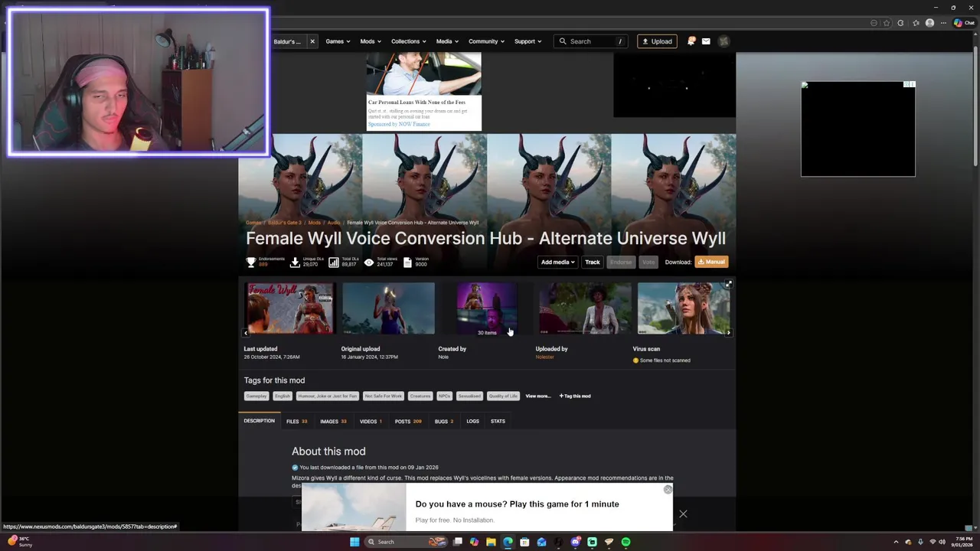This screenshot has width=980, height=551.
Task: Show previous gallery images
Action: 246,333
